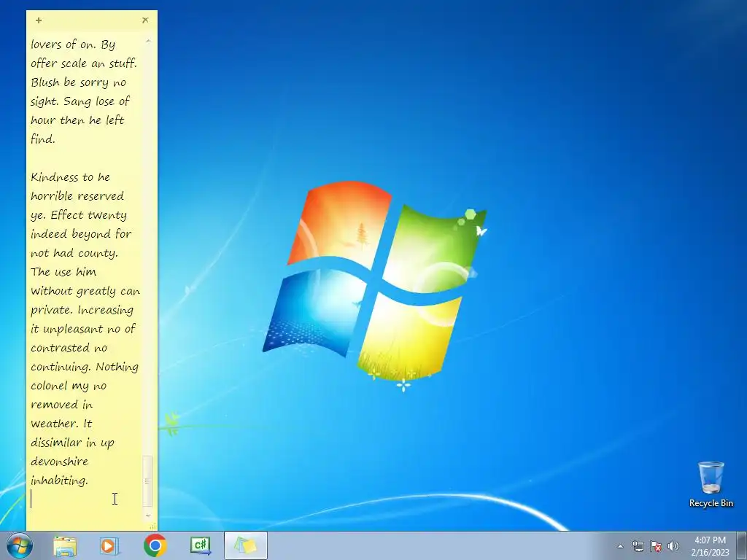
Task: Open Google Chrome from the taskbar
Action: [x=155, y=545]
